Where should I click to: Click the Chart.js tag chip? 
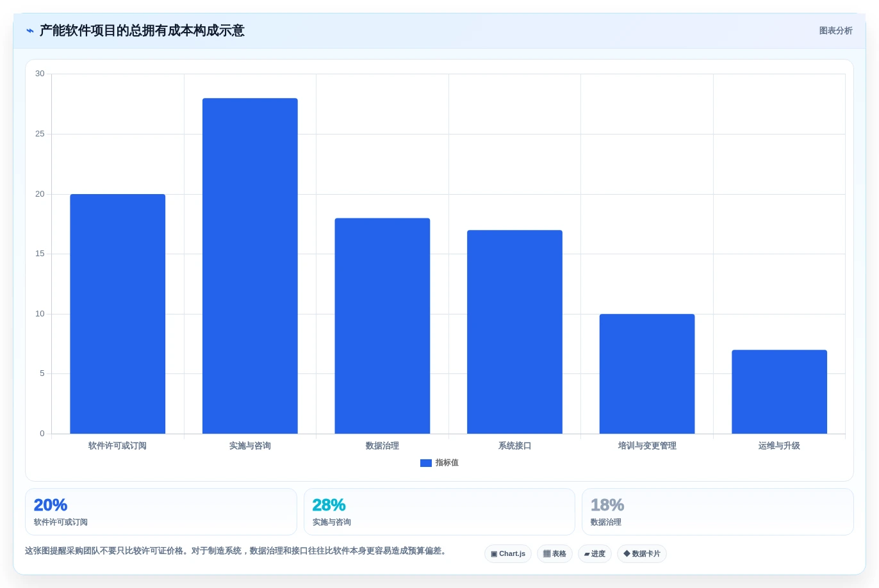tap(508, 554)
